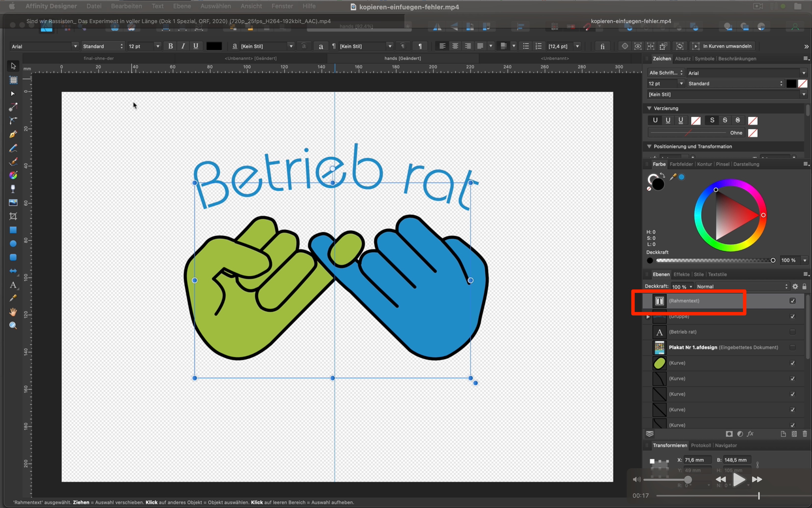The image size is (812, 508).
Task: Select the Node tool
Action: pyautogui.click(x=13, y=94)
